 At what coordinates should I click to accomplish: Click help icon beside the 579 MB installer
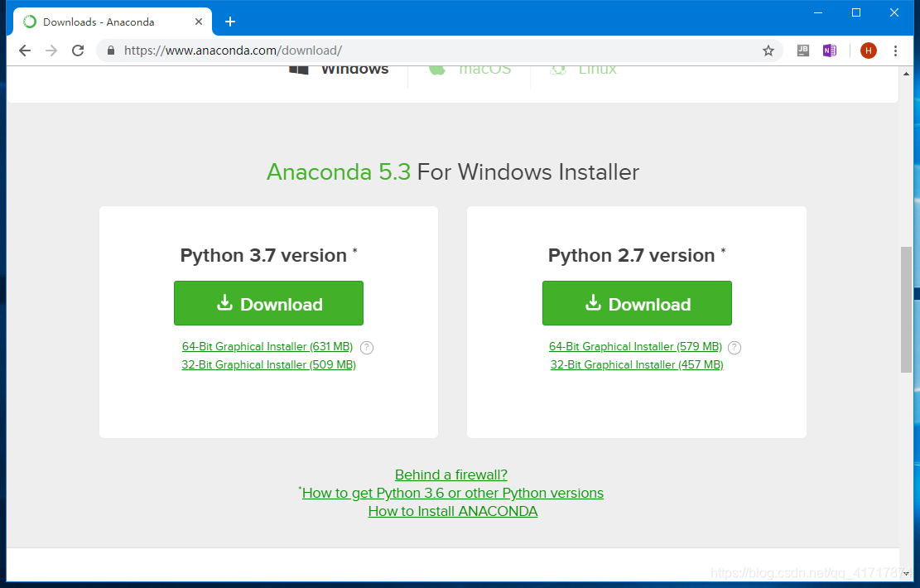735,347
